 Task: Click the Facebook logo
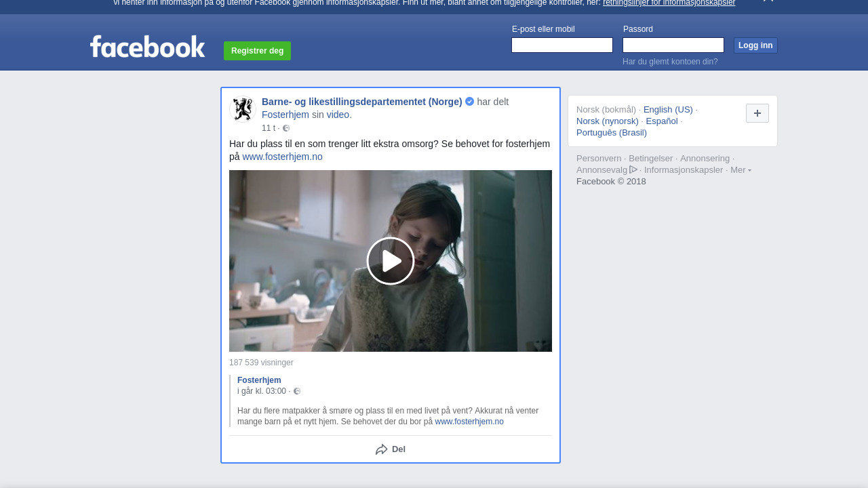pos(147,47)
